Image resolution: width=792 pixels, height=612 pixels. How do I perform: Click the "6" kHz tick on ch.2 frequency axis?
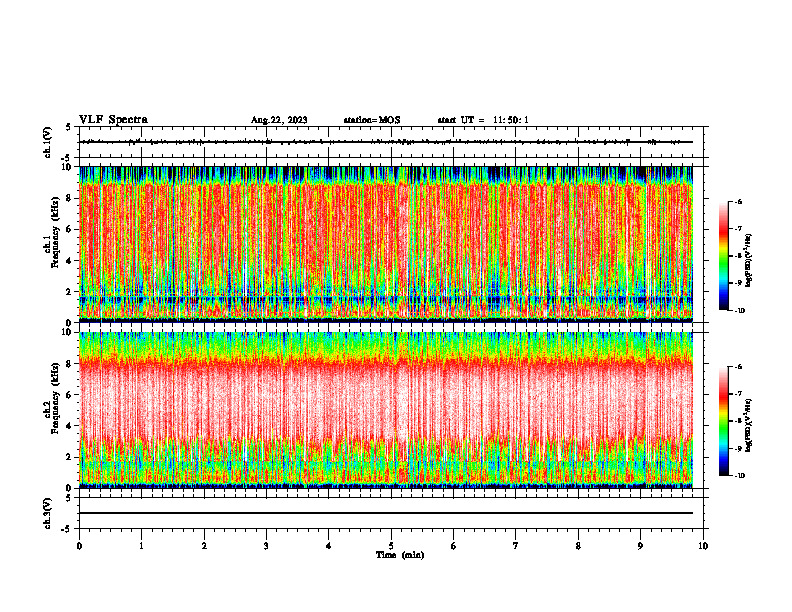pos(70,395)
